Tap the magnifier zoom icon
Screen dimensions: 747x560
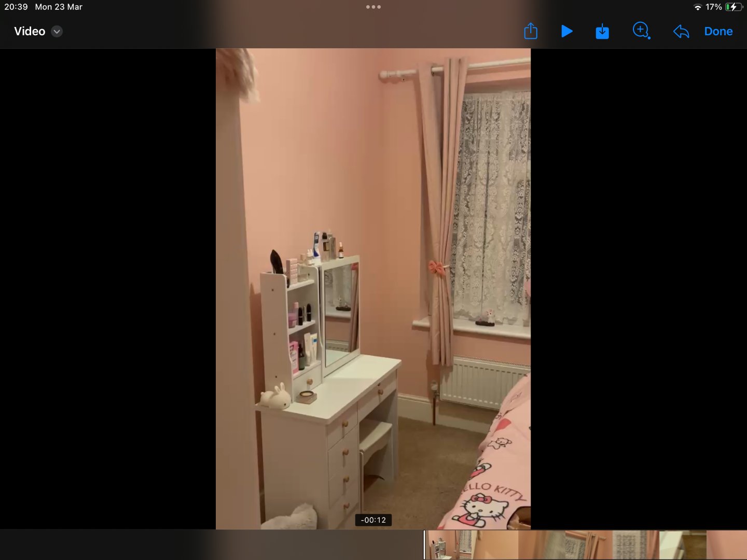click(x=641, y=31)
